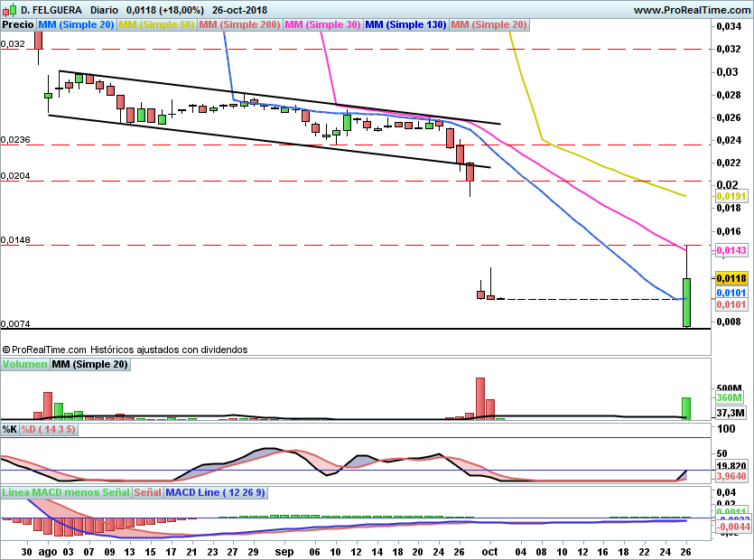Click the tallest red volume bar
This screenshot has height=560, width=754.
click(480, 398)
